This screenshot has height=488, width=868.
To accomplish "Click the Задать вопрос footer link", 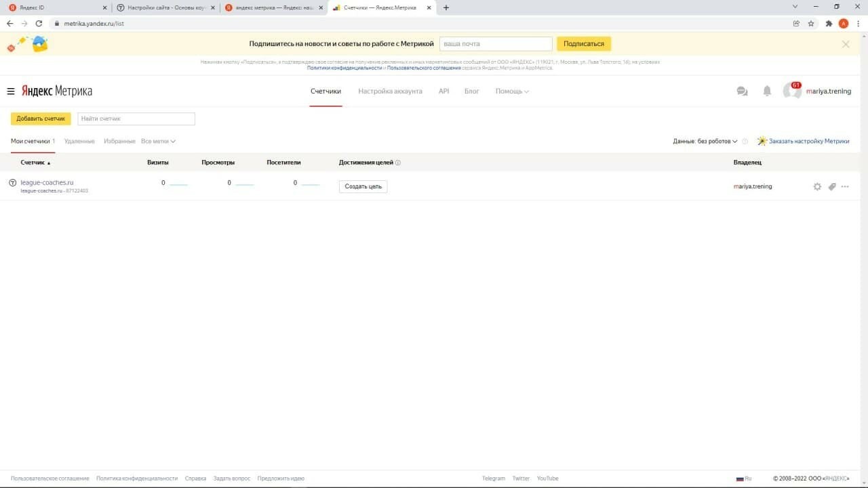I will coord(232,479).
